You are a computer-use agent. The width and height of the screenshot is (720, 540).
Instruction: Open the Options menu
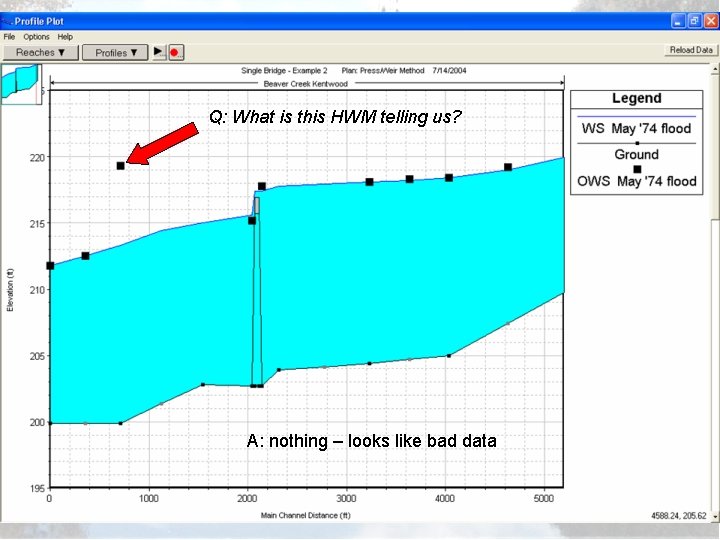[x=36, y=37]
